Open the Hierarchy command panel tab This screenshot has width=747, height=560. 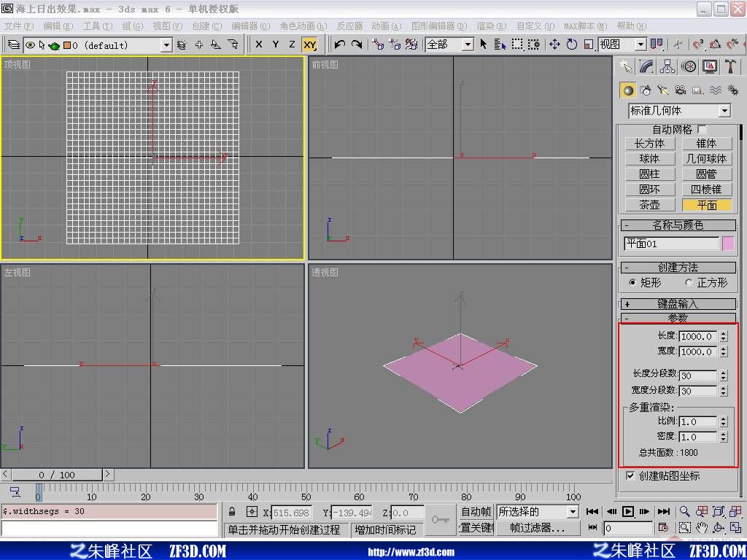pos(667,66)
